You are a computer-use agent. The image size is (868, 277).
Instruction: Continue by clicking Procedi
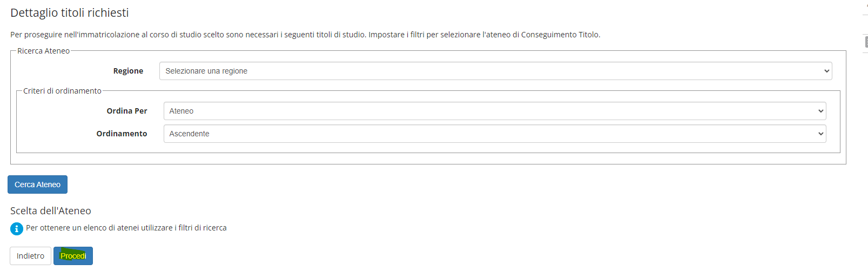(x=73, y=256)
